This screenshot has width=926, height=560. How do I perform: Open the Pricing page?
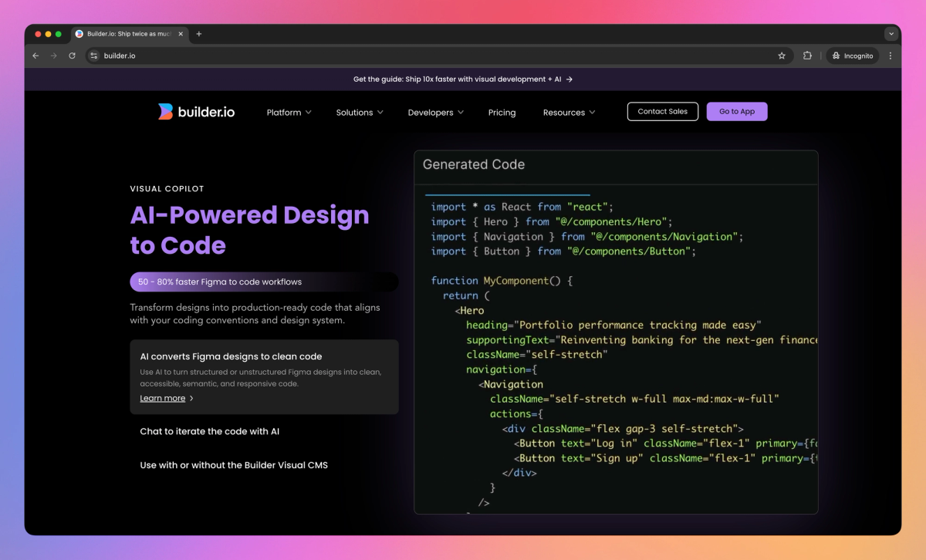click(502, 113)
